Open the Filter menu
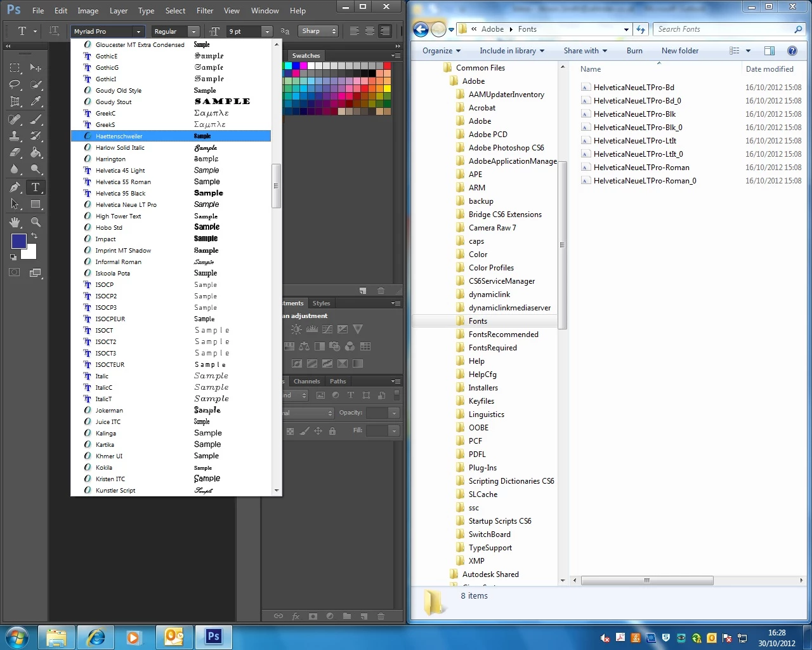Viewport: 812px width, 650px height. [x=205, y=11]
